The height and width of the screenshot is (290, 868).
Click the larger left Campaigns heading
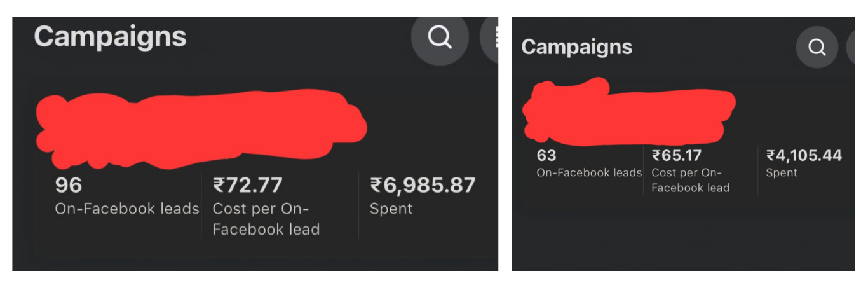tap(110, 37)
